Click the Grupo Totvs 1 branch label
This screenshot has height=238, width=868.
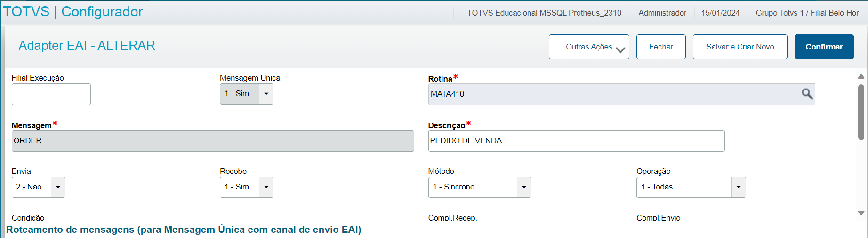pyautogui.click(x=807, y=13)
